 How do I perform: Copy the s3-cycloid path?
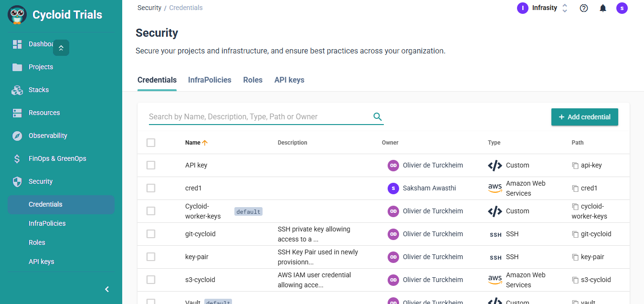[575, 280]
